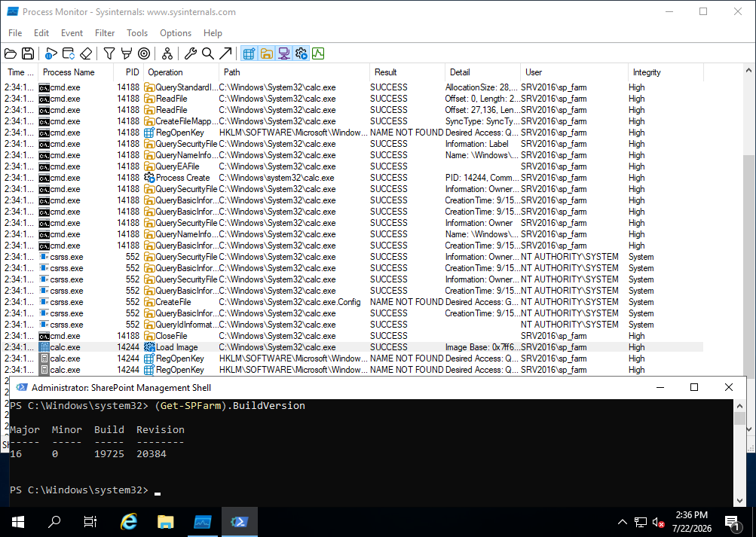Show hidden tray icons chevron

click(x=623, y=522)
